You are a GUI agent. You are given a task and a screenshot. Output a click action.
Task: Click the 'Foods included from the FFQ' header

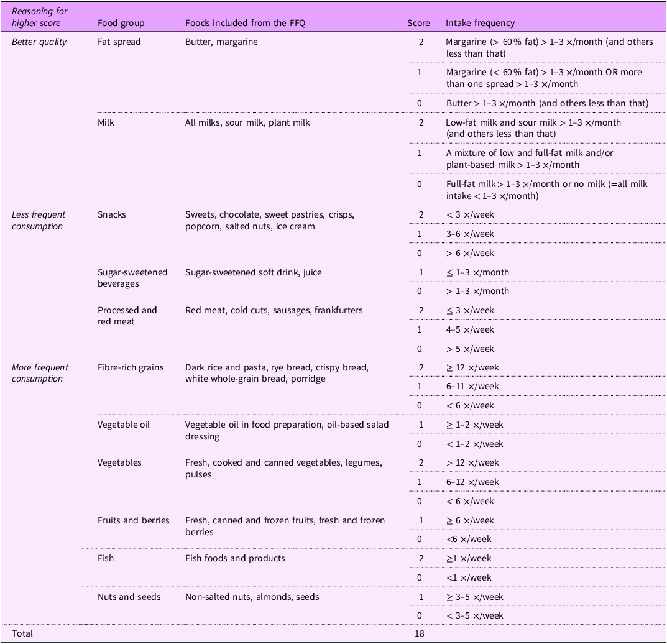pos(245,23)
